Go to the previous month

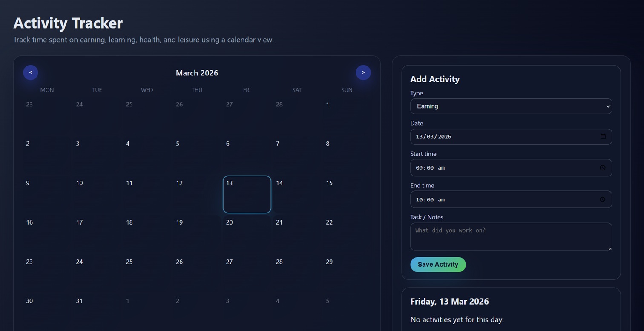31,72
